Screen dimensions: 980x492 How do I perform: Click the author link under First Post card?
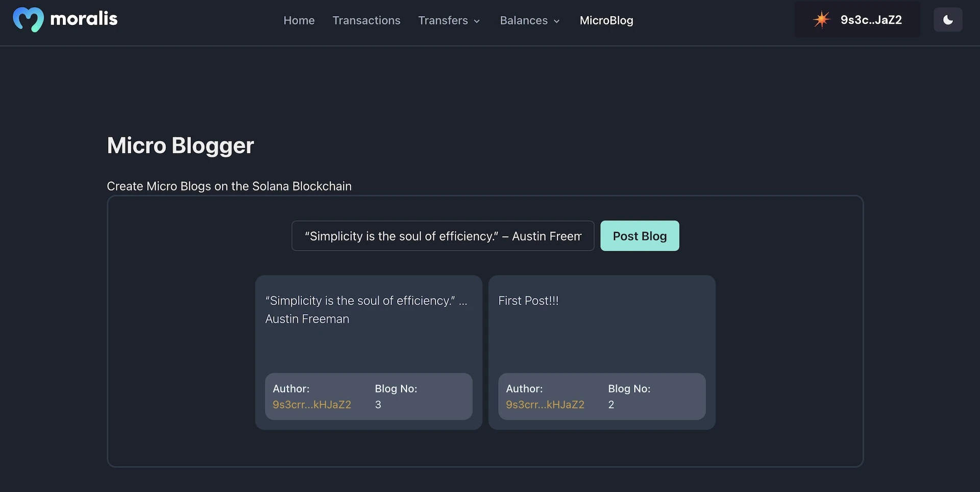[545, 404]
